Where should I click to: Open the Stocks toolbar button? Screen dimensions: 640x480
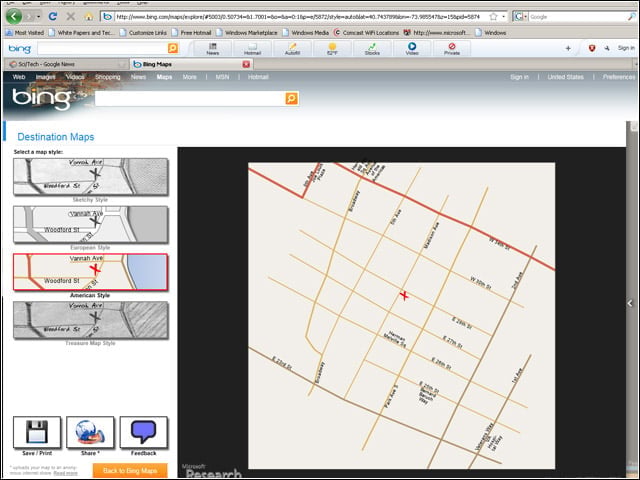tap(372, 49)
